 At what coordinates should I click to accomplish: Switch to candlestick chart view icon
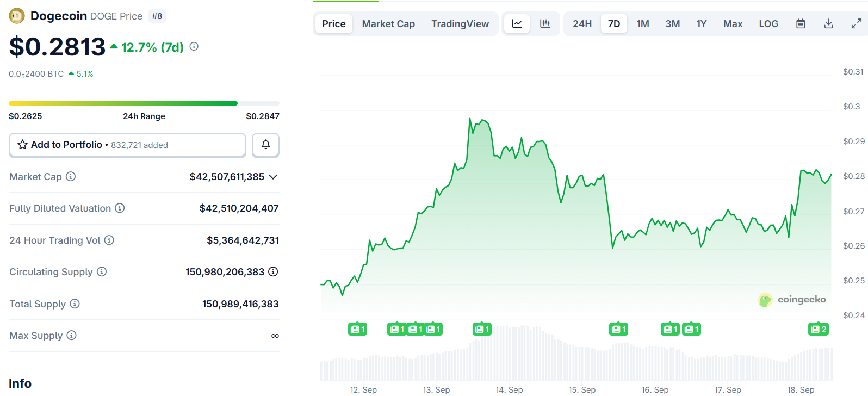[x=545, y=24]
